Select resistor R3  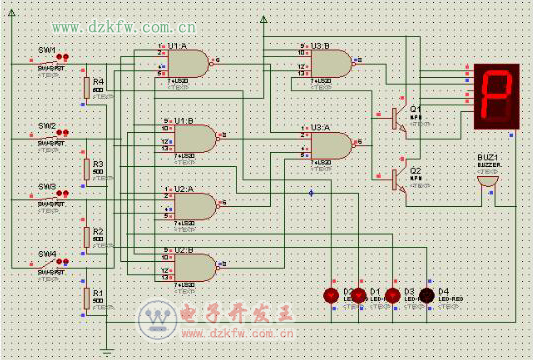[87, 169]
